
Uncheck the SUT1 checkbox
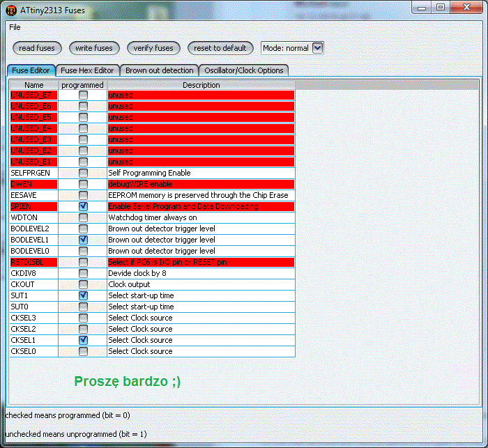tap(83, 295)
